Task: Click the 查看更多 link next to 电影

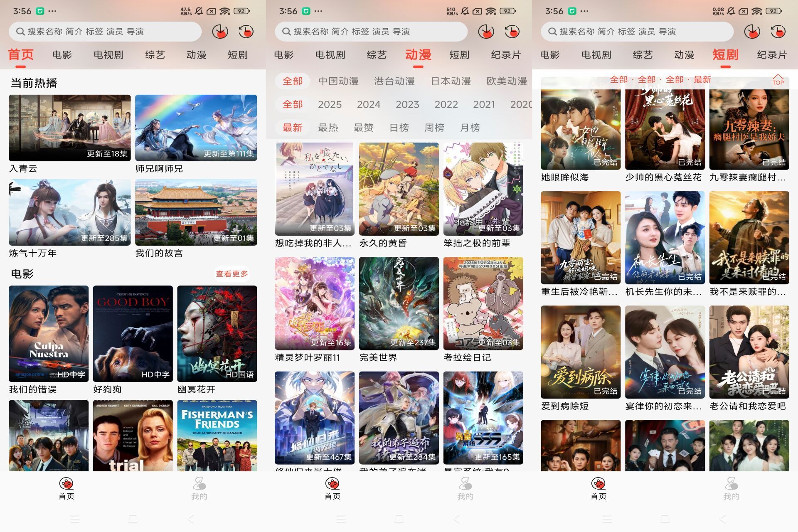Action: (x=232, y=273)
